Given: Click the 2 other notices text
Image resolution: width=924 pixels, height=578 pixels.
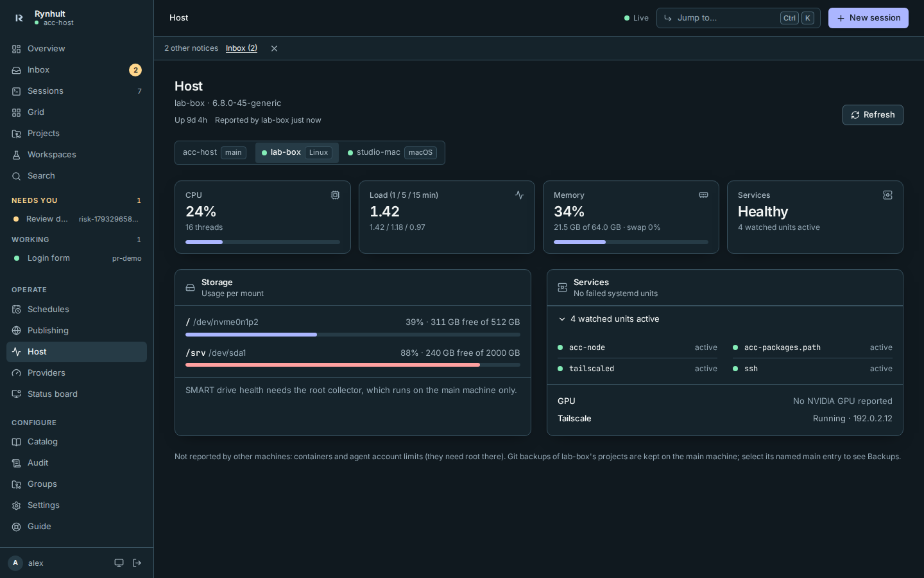Looking at the screenshot, I should [191, 49].
